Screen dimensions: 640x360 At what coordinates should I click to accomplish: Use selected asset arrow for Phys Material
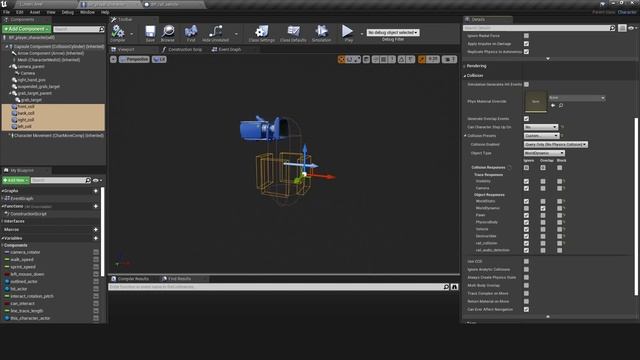(x=553, y=105)
